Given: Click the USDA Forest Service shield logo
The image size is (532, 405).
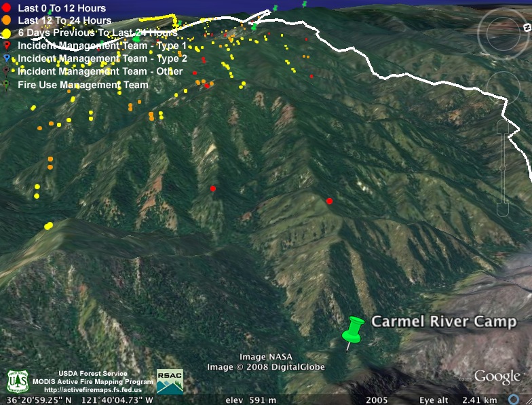Looking at the screenshot, I should pos(17,381).
